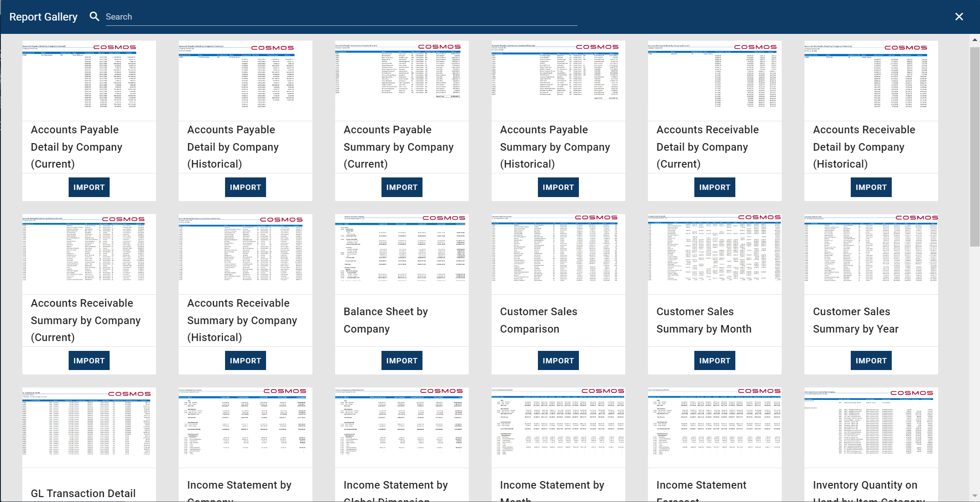980x502 pixels.
Task: Import Customer Sales Summary by Year
Action: 871,361
